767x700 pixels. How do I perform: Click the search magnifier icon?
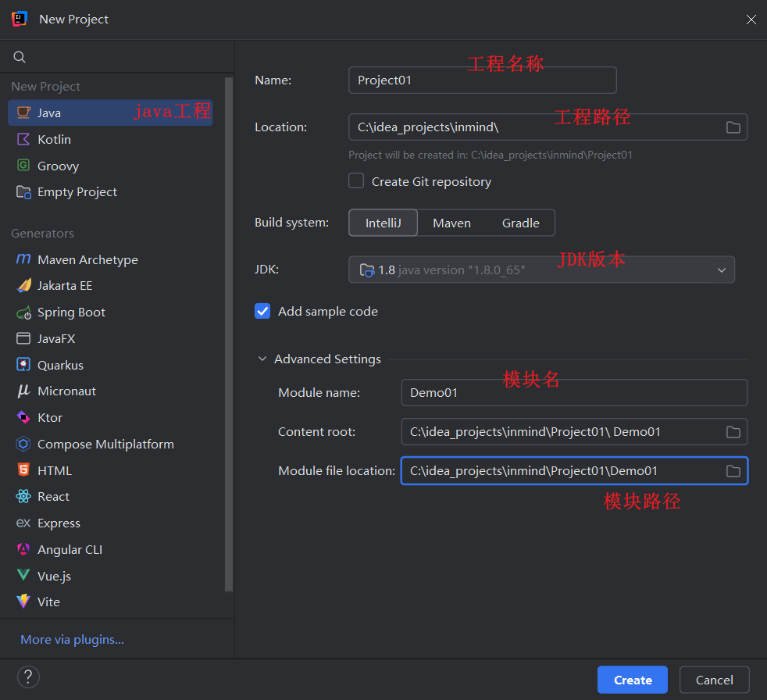coord(19,57)
